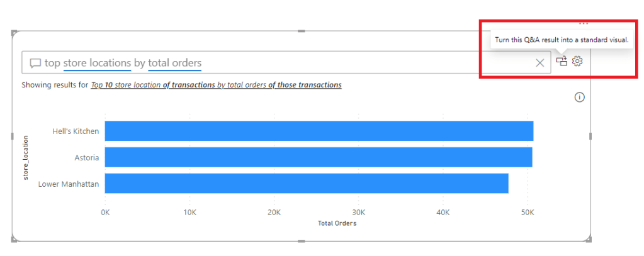Click the info icon above chart
The width and height of the screenshot is (644, 256).
click(x=580, y=97)
